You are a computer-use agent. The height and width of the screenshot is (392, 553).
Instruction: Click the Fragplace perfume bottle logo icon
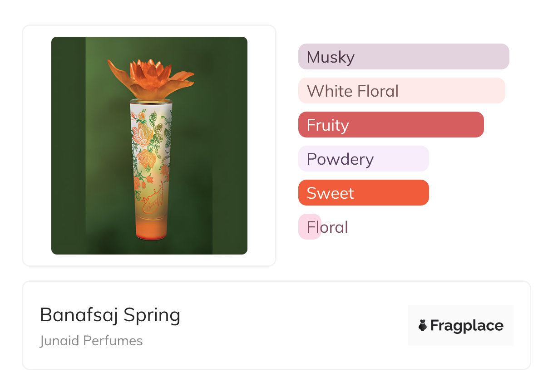click(x=423, y=325)
